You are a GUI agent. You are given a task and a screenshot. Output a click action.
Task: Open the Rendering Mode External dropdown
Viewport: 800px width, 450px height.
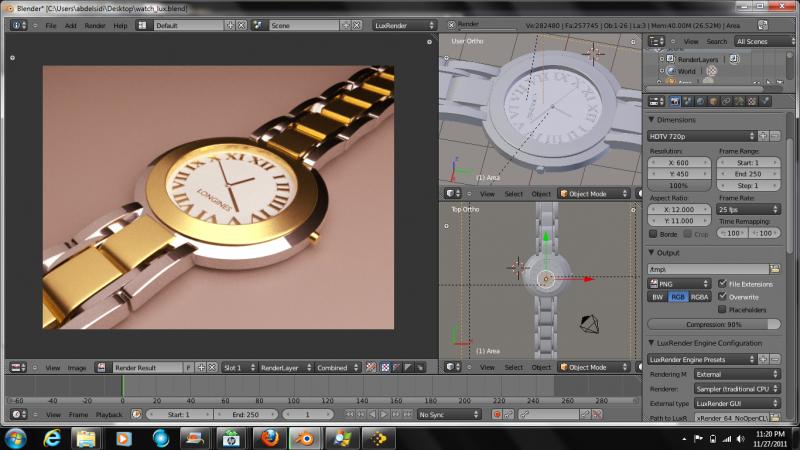737,374
